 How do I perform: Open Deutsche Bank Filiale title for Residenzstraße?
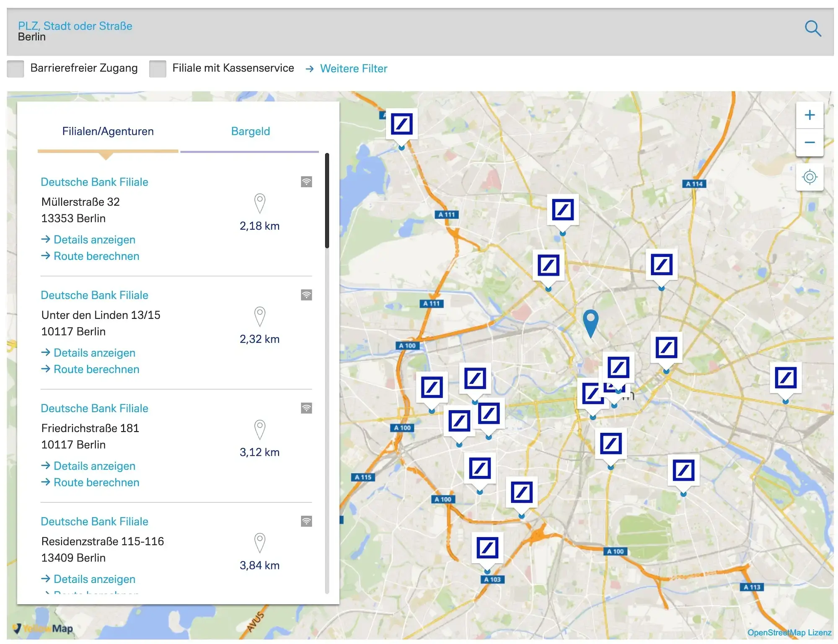(x=94, y=522)
